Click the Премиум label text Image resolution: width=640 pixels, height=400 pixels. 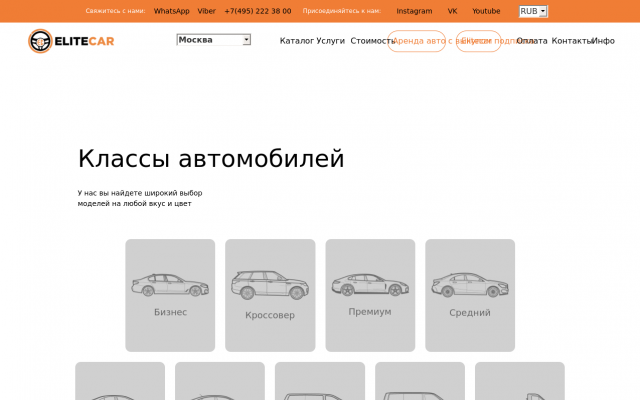point(370,312)
